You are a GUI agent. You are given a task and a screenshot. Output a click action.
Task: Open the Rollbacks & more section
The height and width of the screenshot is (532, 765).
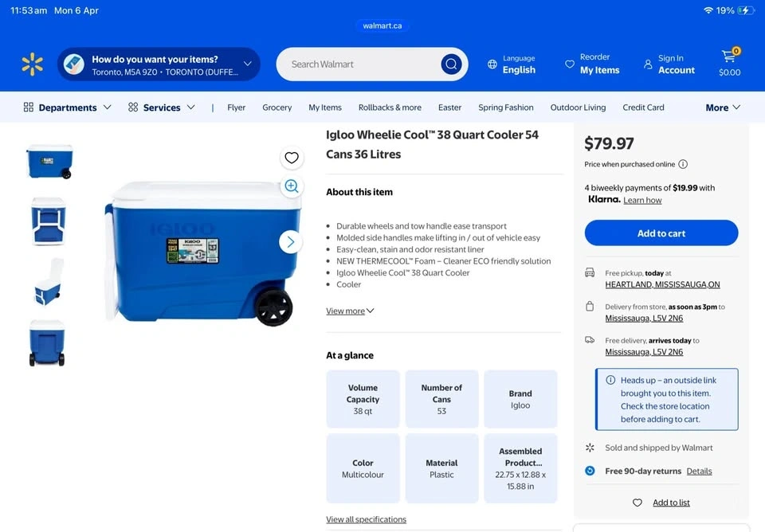(x=390, y=108)
